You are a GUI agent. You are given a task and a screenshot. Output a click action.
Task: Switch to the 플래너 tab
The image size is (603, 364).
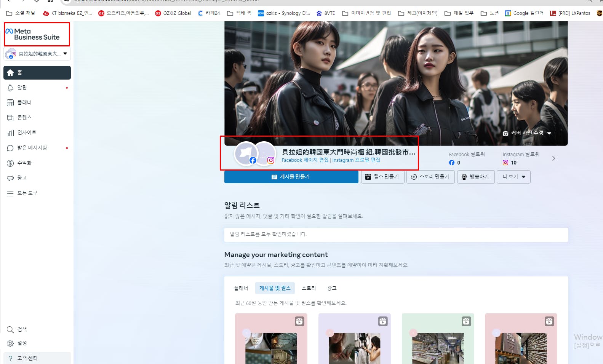point(241,288)
